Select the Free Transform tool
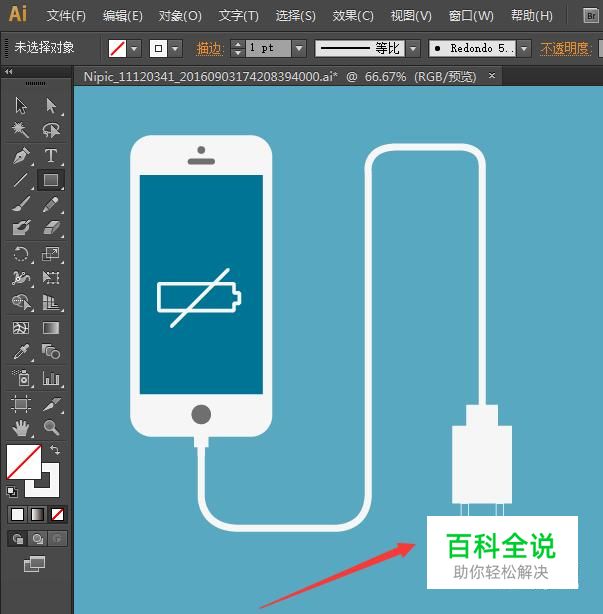Viewport: 603px width, 614px height. (51, 278)
